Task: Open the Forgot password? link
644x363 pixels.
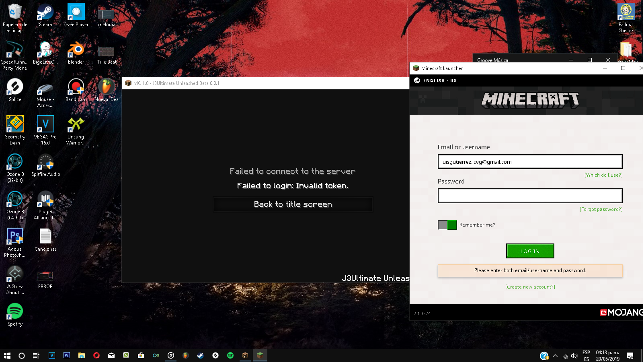Action: (601, 209)
